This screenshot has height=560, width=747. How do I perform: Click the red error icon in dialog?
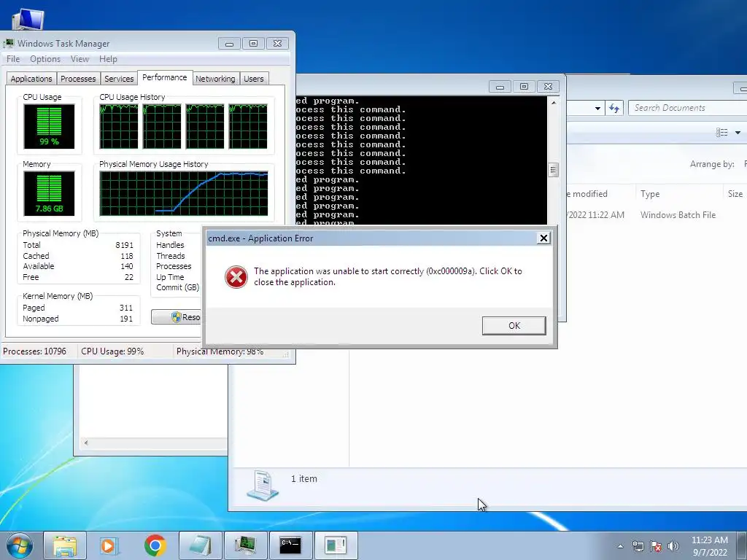[x=236, y=276]
